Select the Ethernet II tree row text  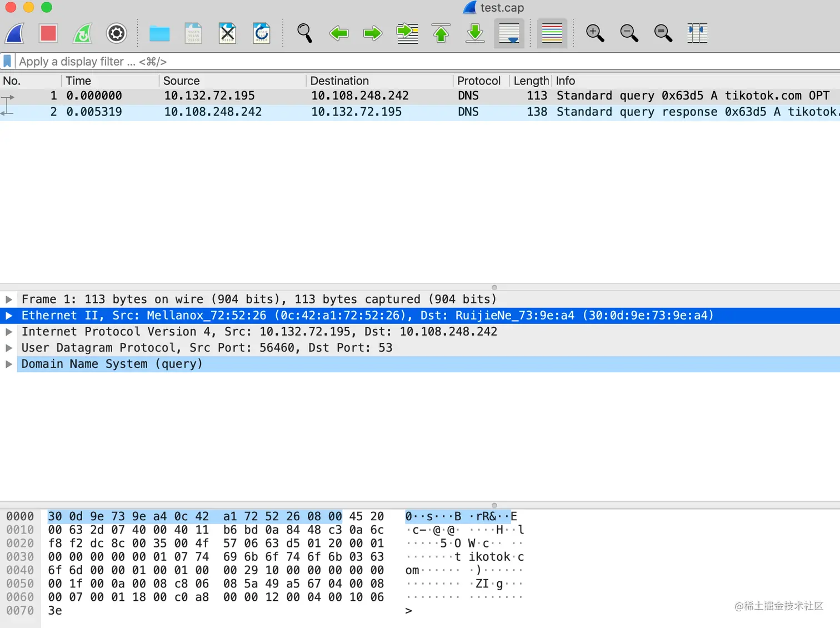tap(367, 315)
